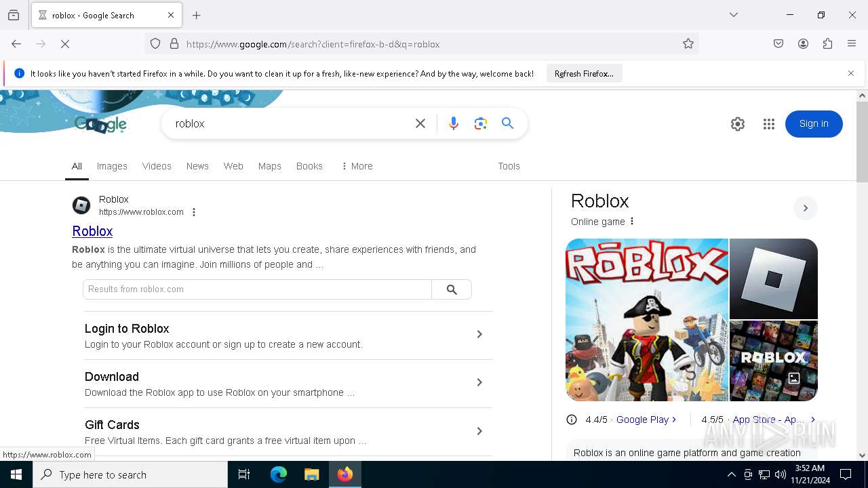Open volume control in tray
868x488 pixels.
pyautogui.click(x=781, y=474)
